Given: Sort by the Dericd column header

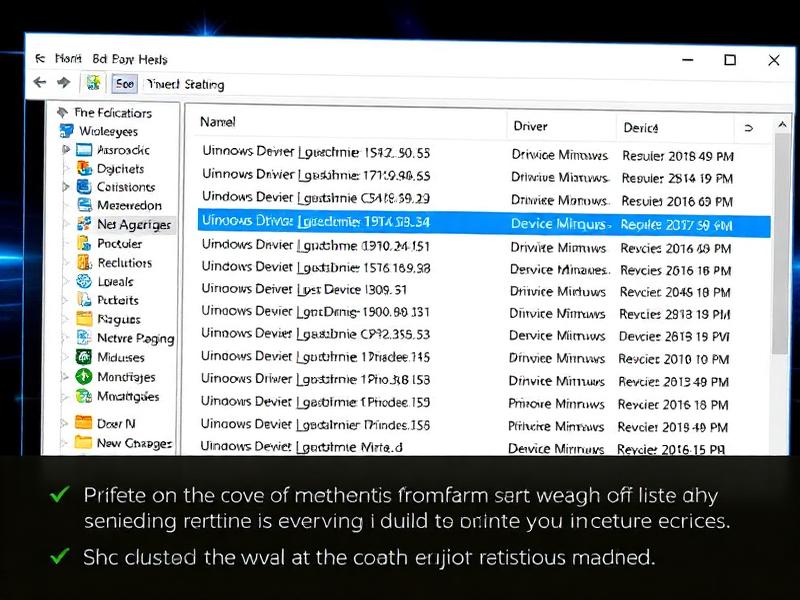Looking at the screenshot, I should point(641,128).
